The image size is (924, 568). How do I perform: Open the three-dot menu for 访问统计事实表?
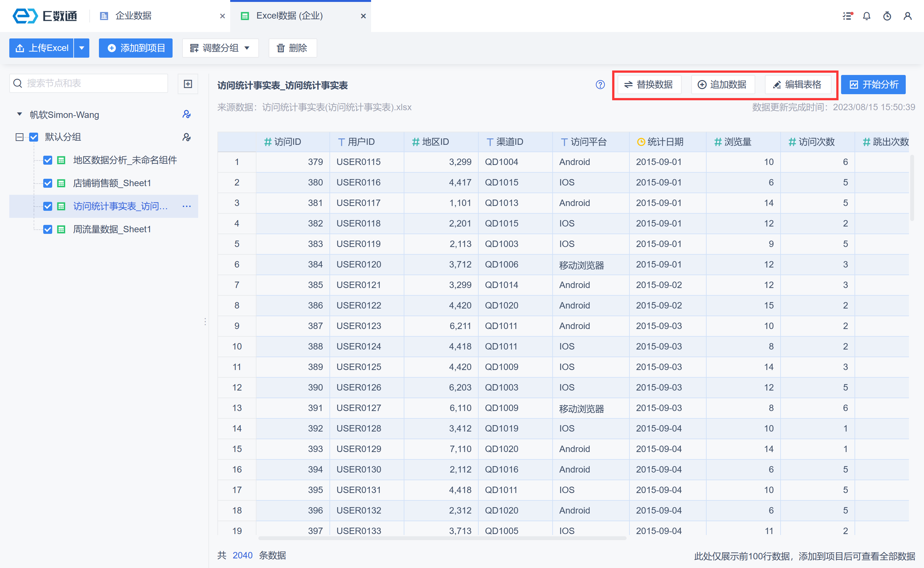click(187, 206)
